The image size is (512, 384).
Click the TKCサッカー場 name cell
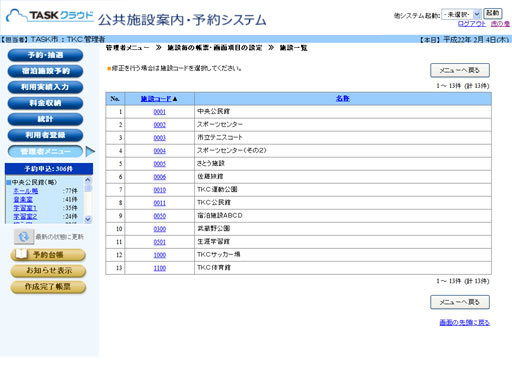pos(343,255)
